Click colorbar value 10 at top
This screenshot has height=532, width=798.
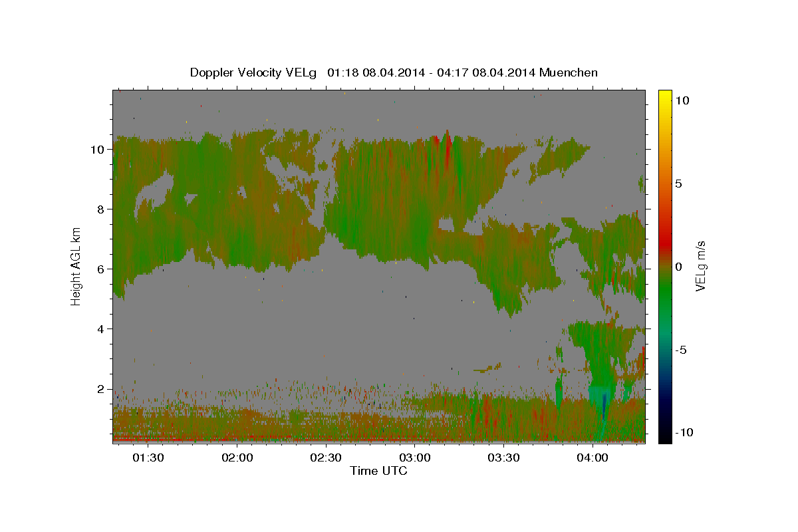682,100
